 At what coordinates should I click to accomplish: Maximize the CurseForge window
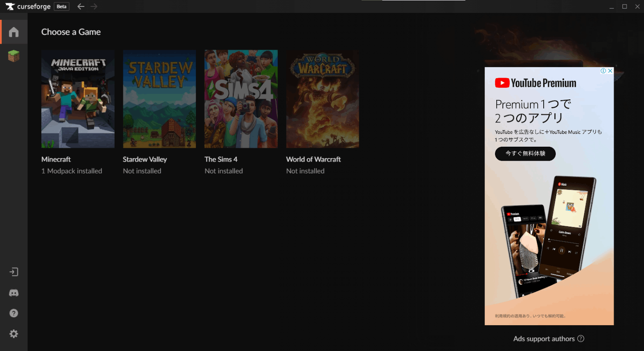pos(624,6)
